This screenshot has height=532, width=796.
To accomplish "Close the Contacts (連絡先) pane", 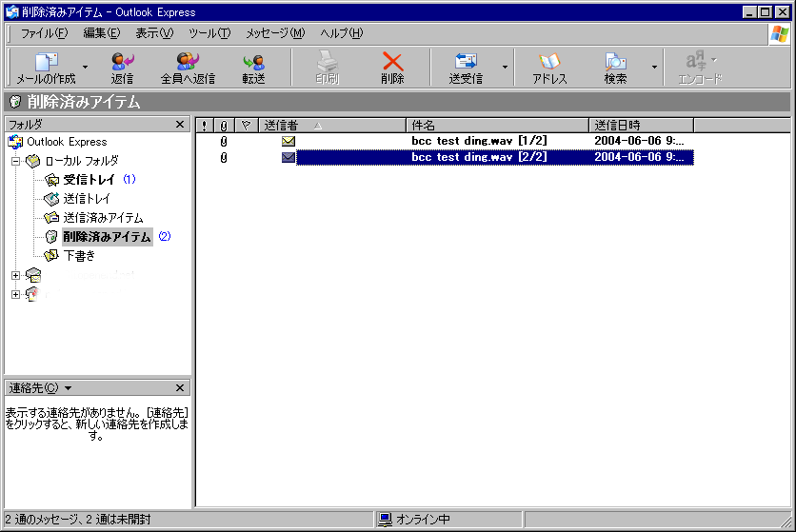I will (x=180, y=388).
